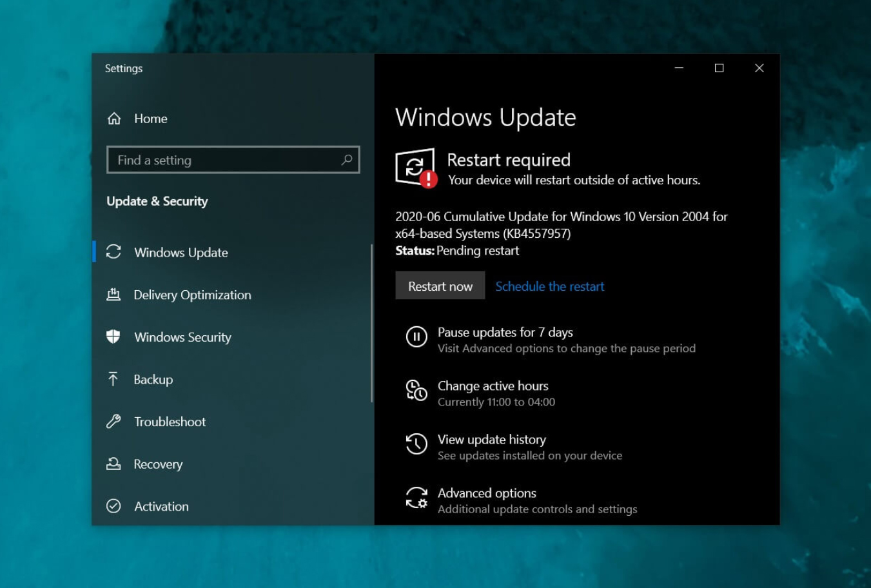The width and height of the screenshot is (871, 588).
Task: Click the Windows Security shield icon
Action: coord(113,337)
